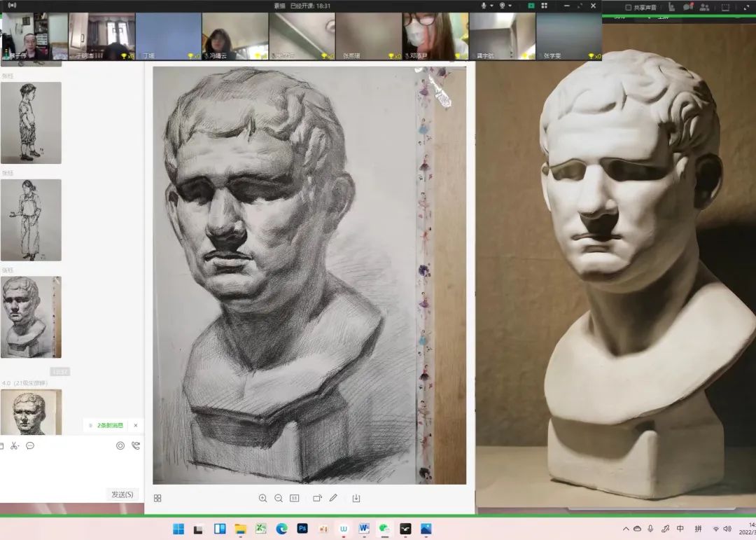This screenshot has height=540, width=756.
Task: Open the last bust sketch thumbnail in chat
Action: click(31, 412)
